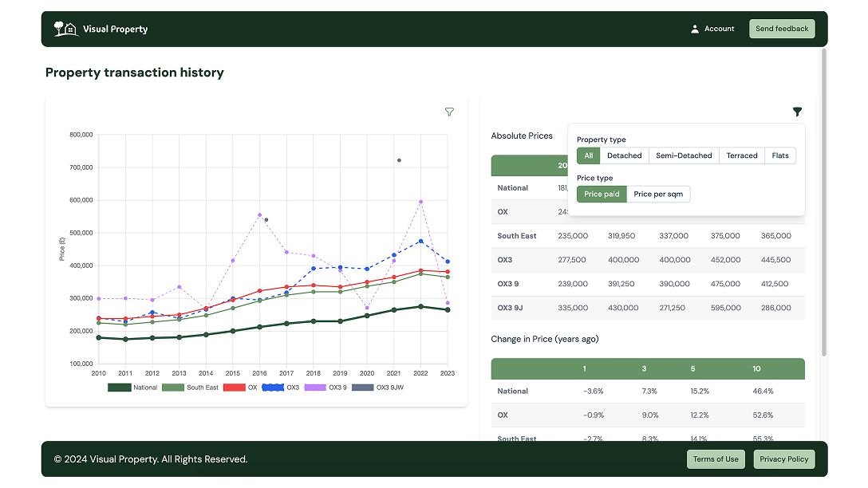Image resolution: width=868 pixels, height=488 pixels.
Task: Open the Terms of Use link
Action: point(716,459)
